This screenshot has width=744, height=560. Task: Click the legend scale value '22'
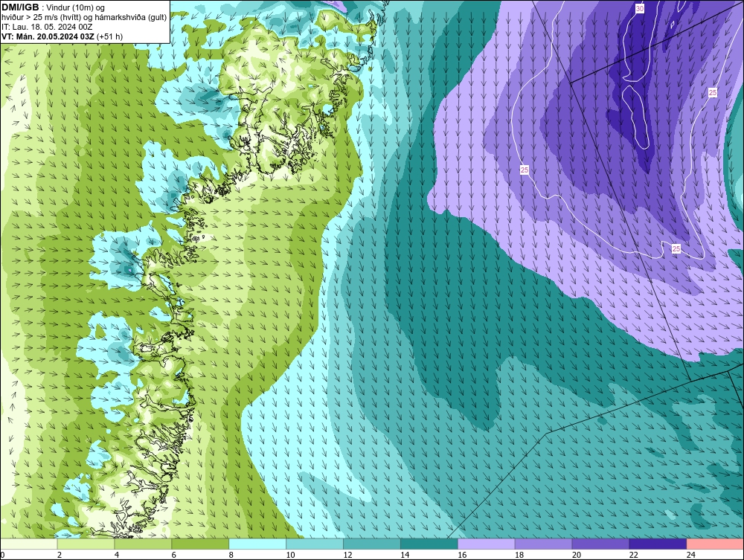tap(634, 555)
